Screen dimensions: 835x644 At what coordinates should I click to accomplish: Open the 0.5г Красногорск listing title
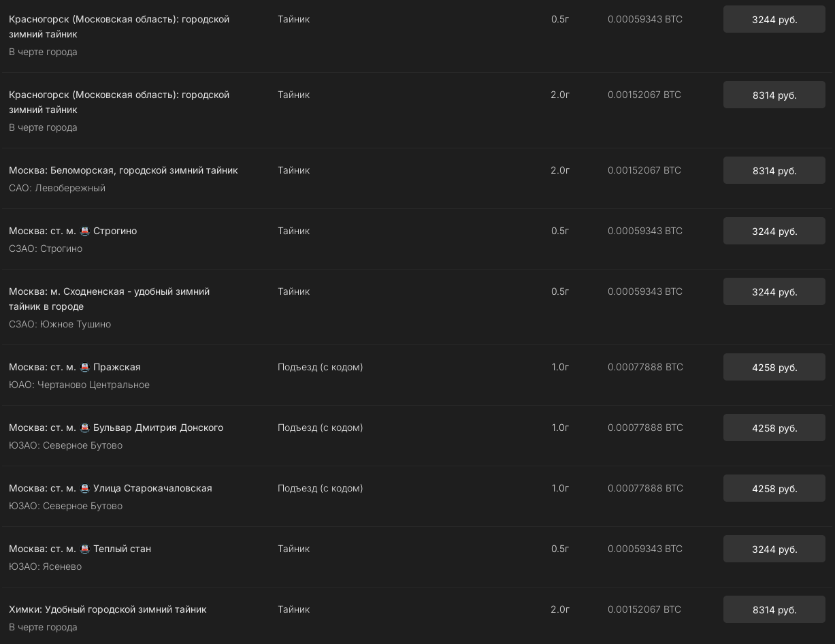click(119, 27)
